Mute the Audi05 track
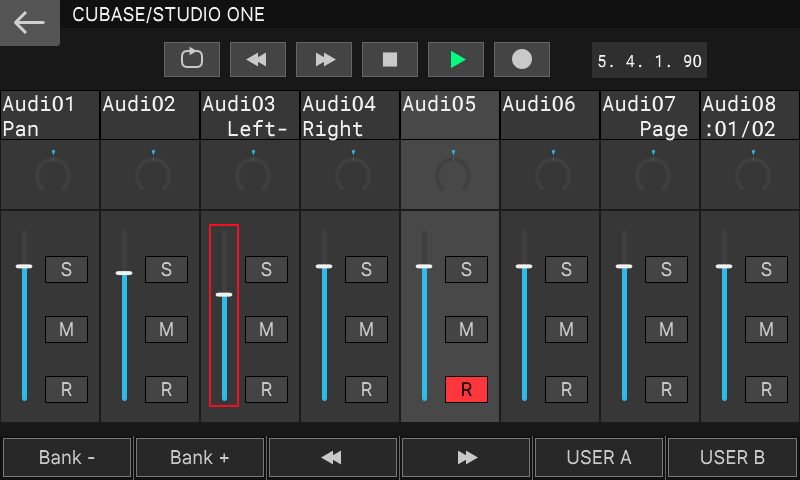This screenshot has height=480, width=800. tap(466, 330)
